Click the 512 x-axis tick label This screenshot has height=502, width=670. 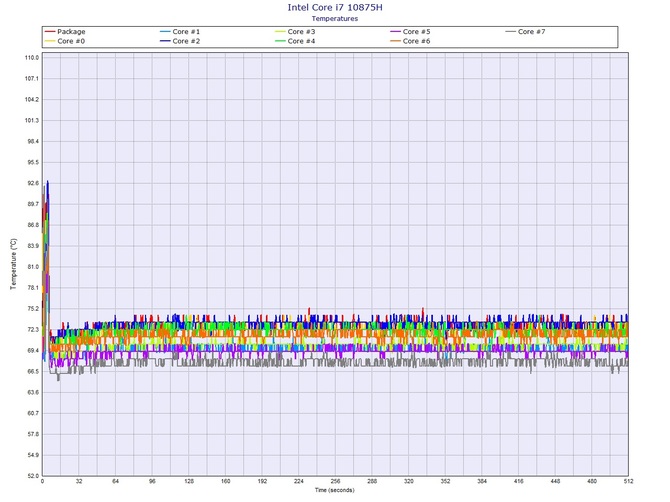point(629,481)
